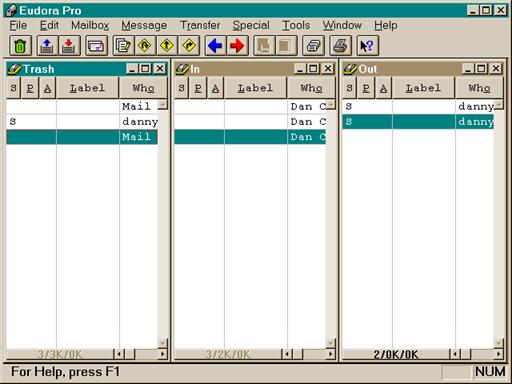Click the Check Mail toolbar icon

tap(97, 46)
